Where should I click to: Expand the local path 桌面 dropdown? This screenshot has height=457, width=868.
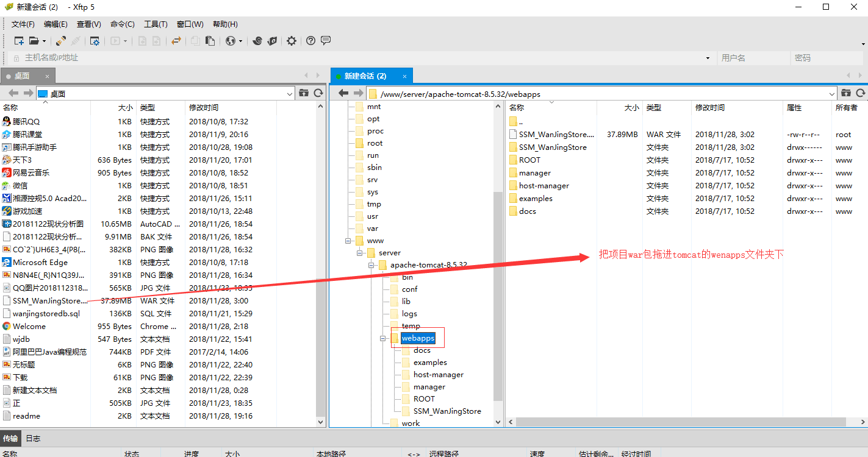click(x=290, y=94)
